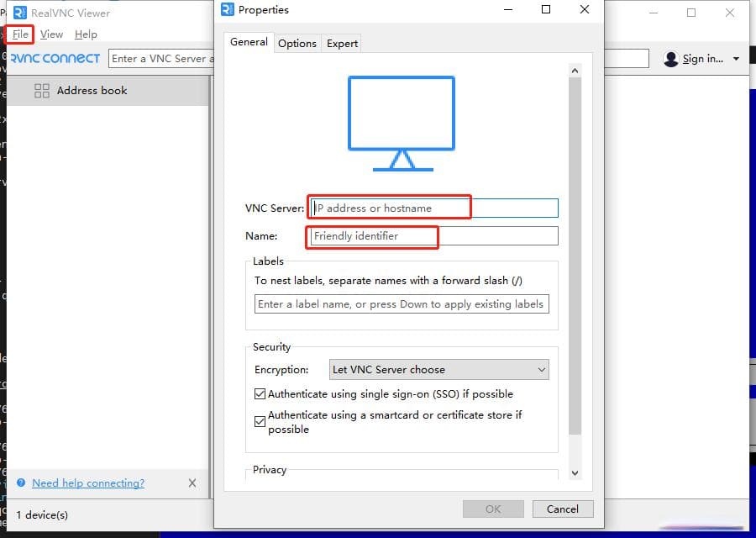Switch to the Options tab
The image size is (756, 538).
pyautogui.click(x=297, y=44)
